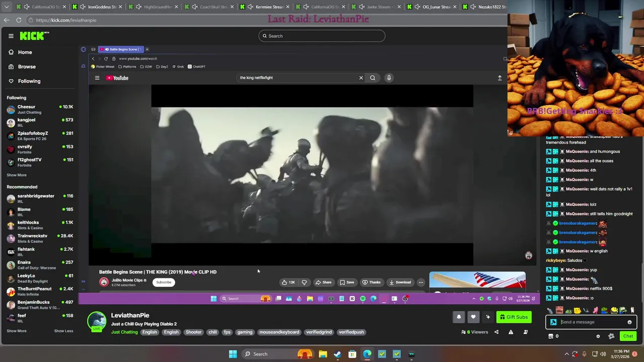Viewport: 644px width, 362px height.
Task: Open Browse in the Kick sidebar
Action: coord(27,67)
